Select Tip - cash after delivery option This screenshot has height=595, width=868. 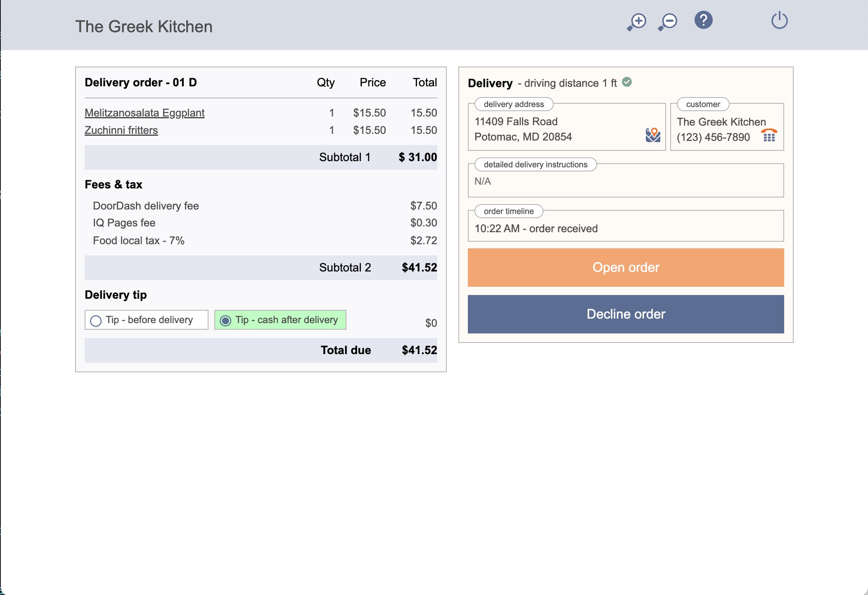[x=226, y=321]
